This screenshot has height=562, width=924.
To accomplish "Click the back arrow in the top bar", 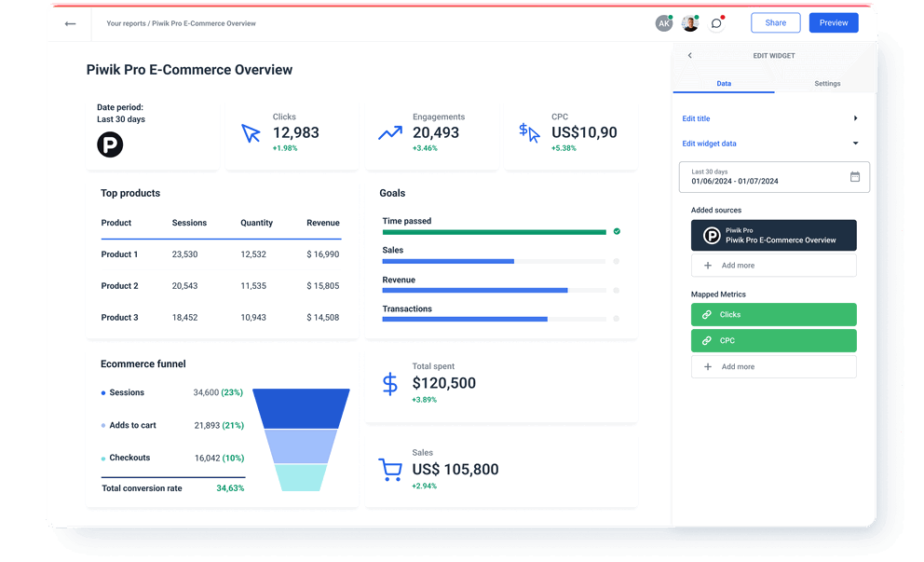I will [x=70, y=22].
